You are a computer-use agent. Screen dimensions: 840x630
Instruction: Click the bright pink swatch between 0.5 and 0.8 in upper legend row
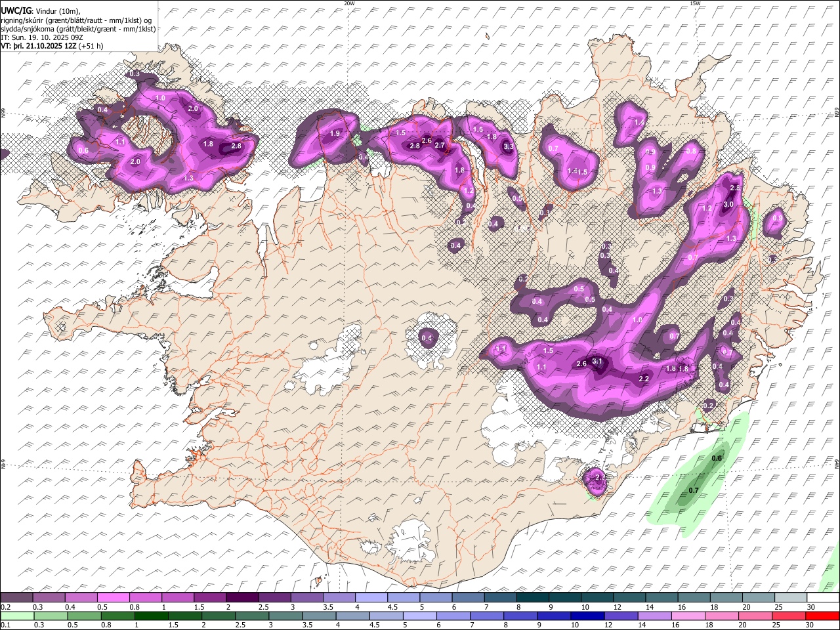[114, 597]
